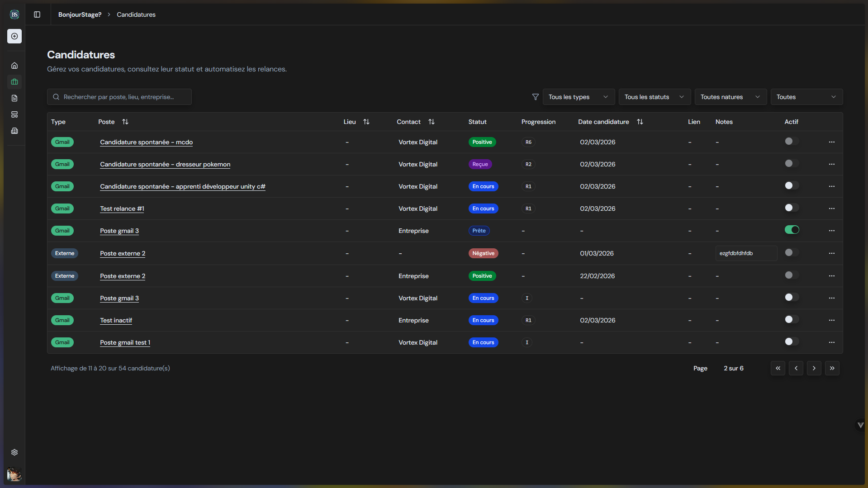Open the settings gear in sidebar

point(14,452)
